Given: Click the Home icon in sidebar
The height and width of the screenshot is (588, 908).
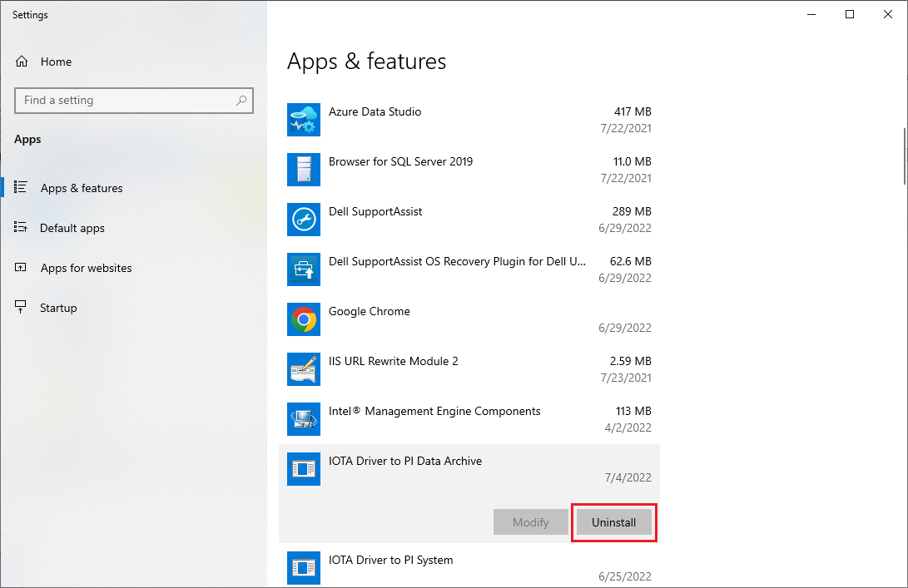Looking at the screenshot, I should 22,62.
